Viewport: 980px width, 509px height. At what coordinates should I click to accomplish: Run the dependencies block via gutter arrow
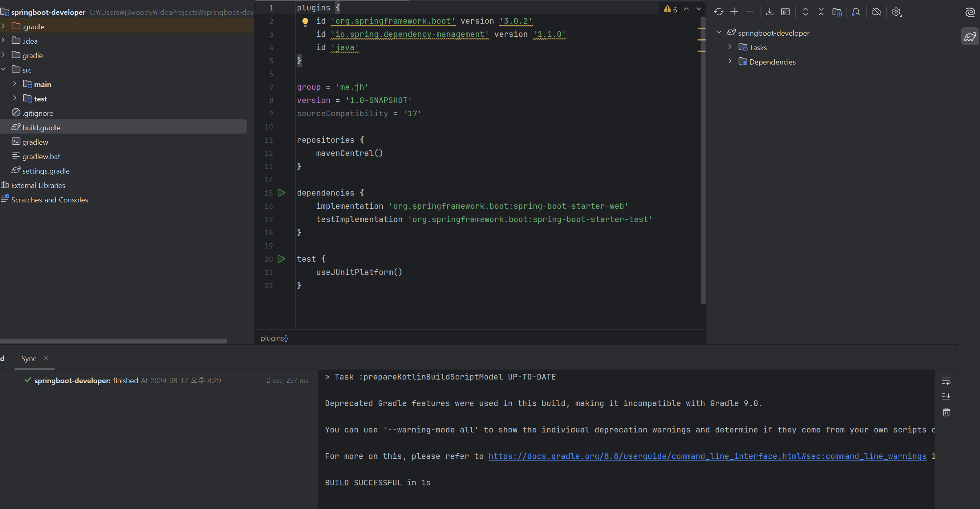click(x=281, y=193)
